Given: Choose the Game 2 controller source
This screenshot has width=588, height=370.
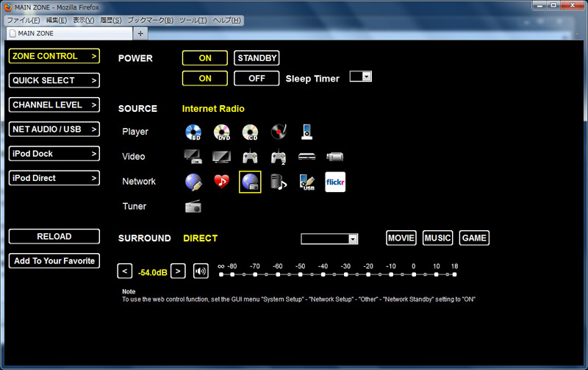Looking at the screenshot, I should pos(279,157).
